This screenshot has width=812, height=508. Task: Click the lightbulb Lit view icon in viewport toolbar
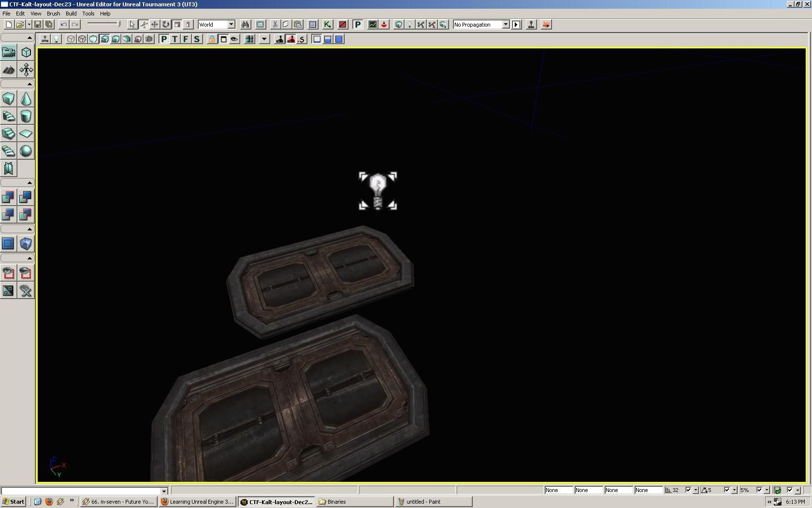[57, 39]
